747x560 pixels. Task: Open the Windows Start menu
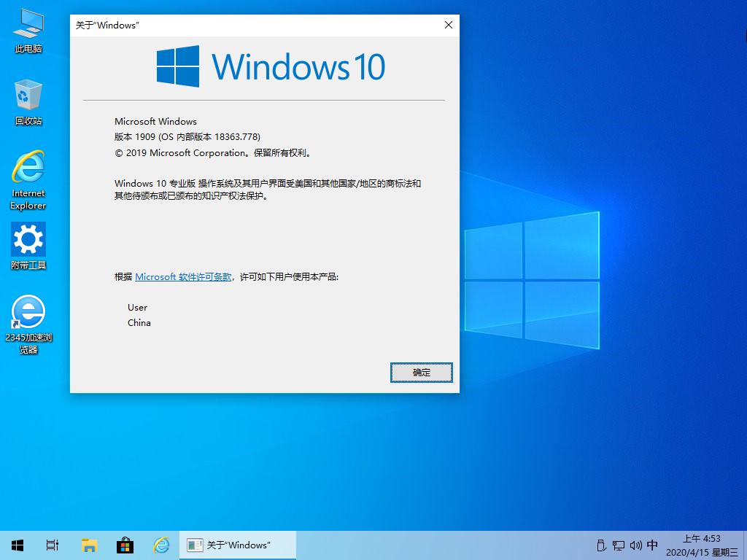18,545
